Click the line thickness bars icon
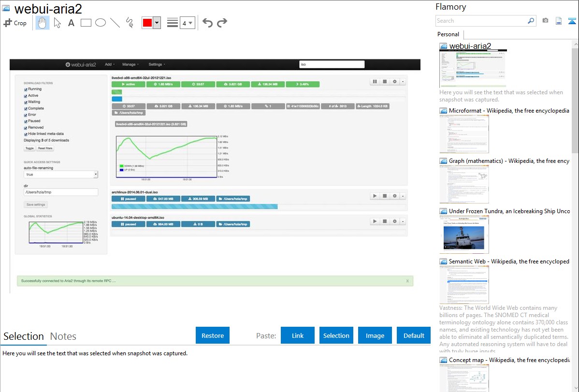Screen dimensions: 579x392 (x=172, y=23)
